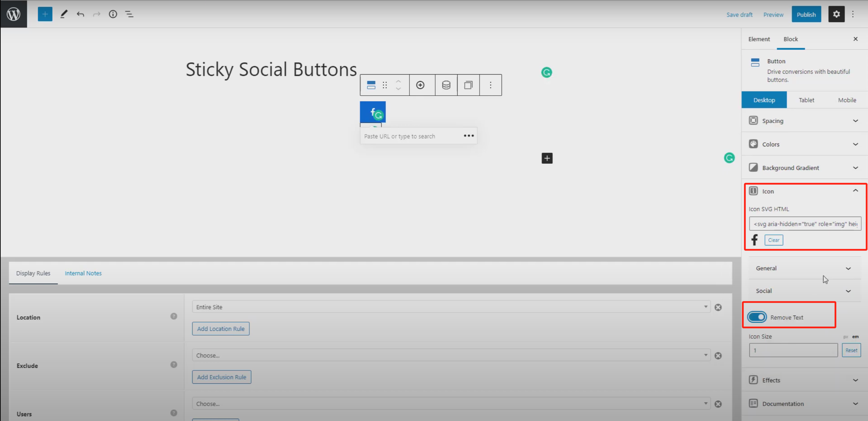Enable the Remove Text toggle
The width and height of the screenshot is (868, 421).
(x=757, y=317)
